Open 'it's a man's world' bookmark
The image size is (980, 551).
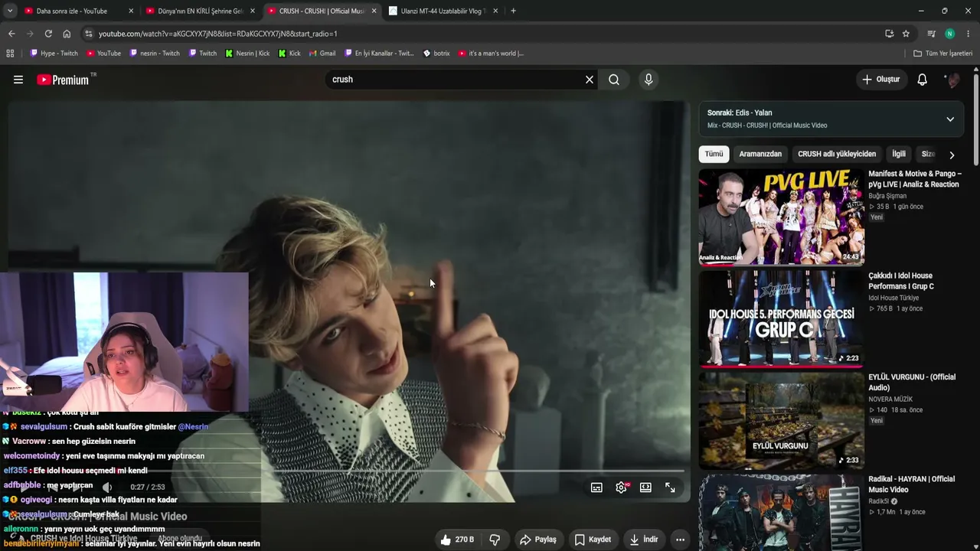pyautogui.click(x=491, y=54)
